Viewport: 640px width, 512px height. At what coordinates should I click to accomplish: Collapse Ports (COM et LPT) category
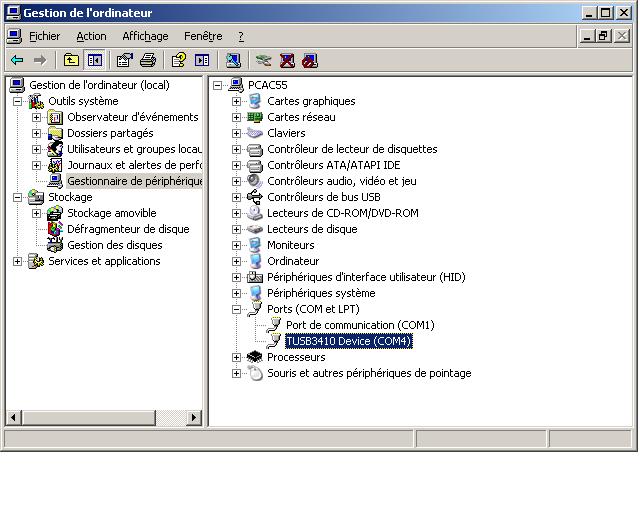(236, 309)
